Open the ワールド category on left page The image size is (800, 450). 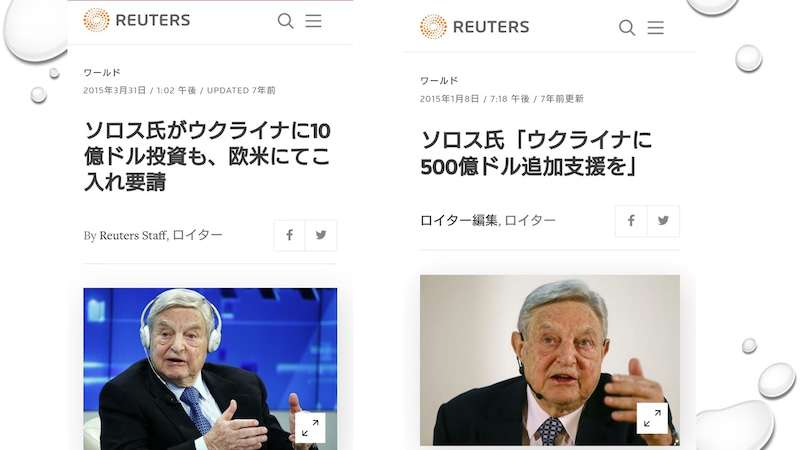[x=102, y=72]
